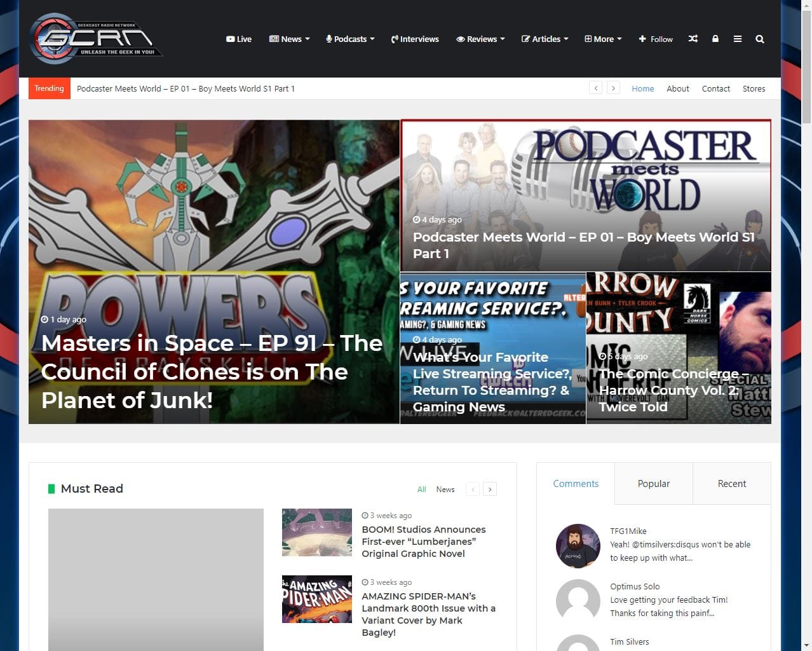Open the Amazing Spider-Man article thumbnail
Viewport: 812px width, 651px height.
(317, 599)
